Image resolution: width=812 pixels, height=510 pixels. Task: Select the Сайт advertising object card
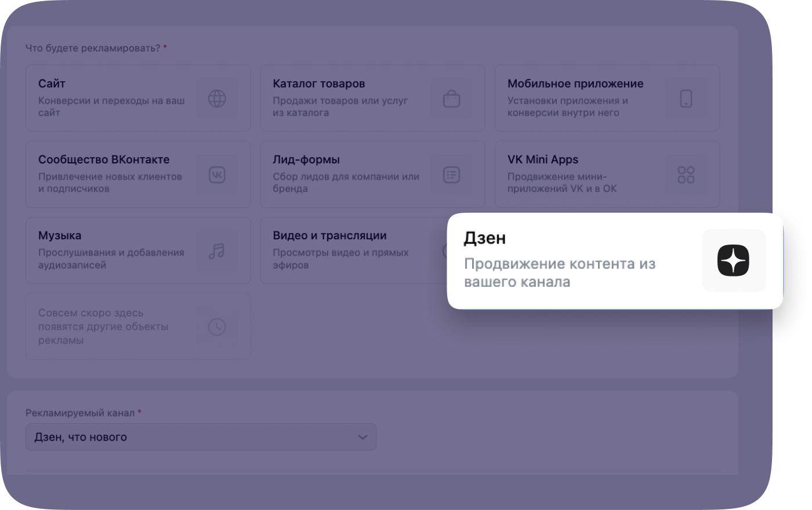coord(138,98)
